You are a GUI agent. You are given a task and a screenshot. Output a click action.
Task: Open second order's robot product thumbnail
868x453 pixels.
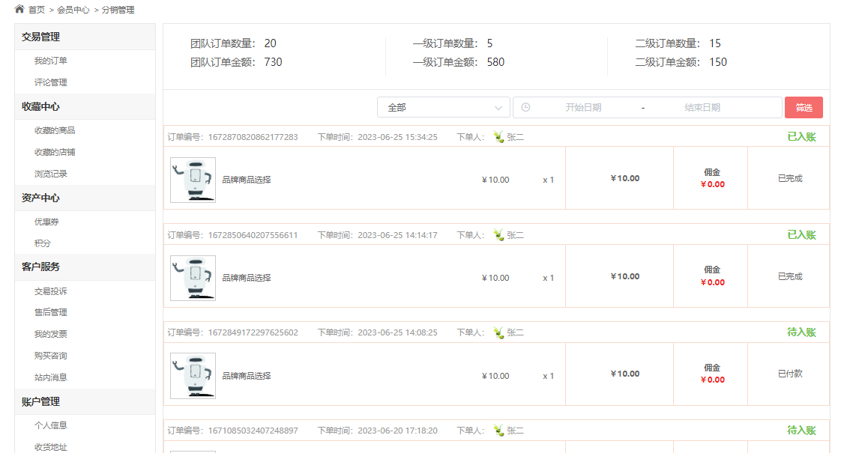[193, 278]
